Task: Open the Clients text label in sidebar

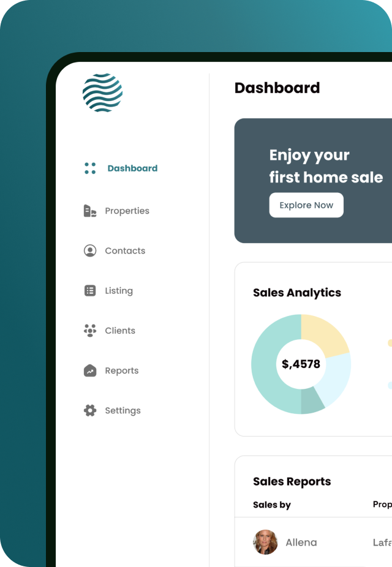Action: pyautogui.click(x=120, y=331)
